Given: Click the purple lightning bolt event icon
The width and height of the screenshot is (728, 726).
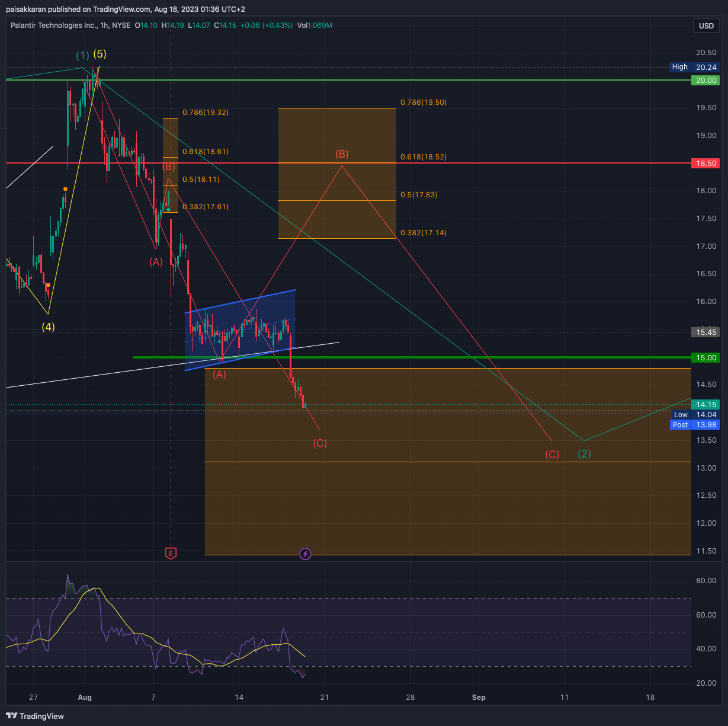Looking at the screenshot, I should click(x=305, y=554).
